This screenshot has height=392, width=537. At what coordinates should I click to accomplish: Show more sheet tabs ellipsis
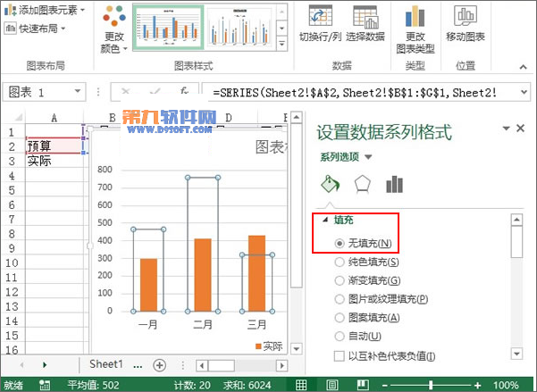click(138, 365)
